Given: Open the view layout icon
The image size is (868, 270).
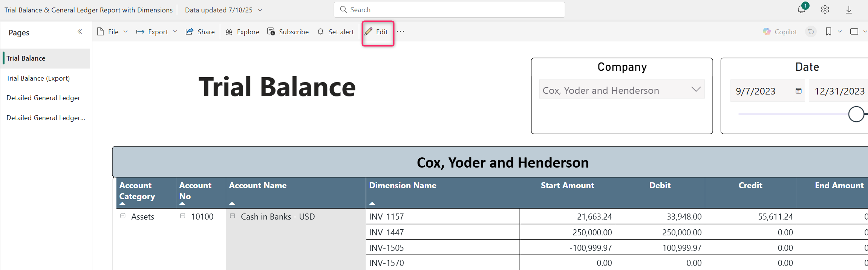Looking at the screenshot, I should (854, 32).
